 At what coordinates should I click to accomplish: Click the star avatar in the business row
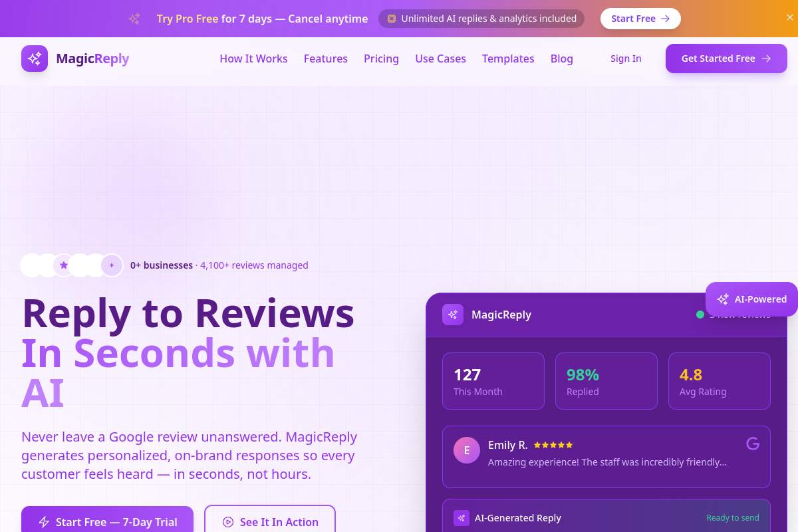tap(64, 265)
